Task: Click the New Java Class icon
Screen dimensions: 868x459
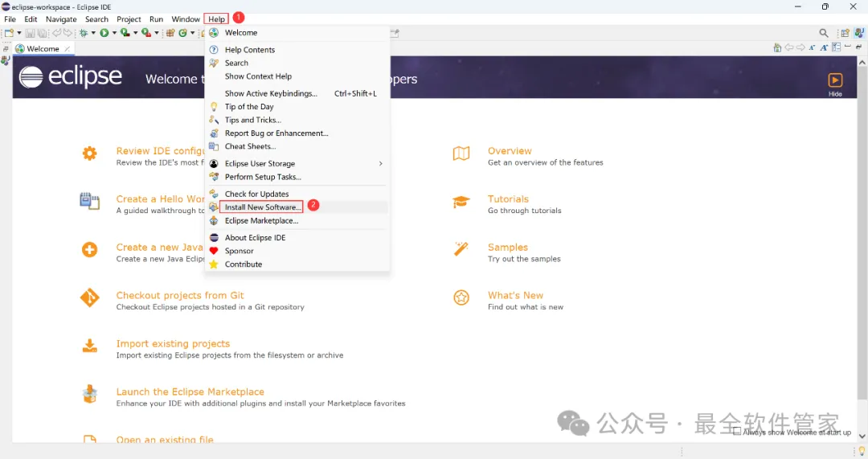Action: click(182, 33)
